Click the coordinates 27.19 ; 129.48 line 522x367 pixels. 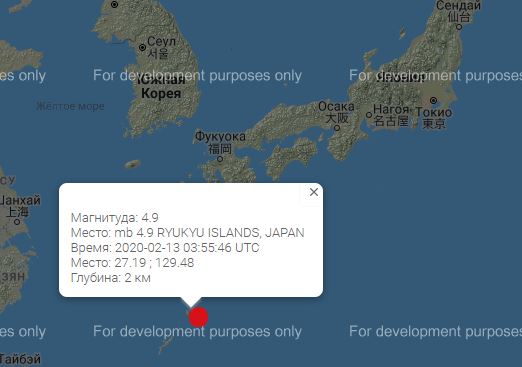pos(132,263)
